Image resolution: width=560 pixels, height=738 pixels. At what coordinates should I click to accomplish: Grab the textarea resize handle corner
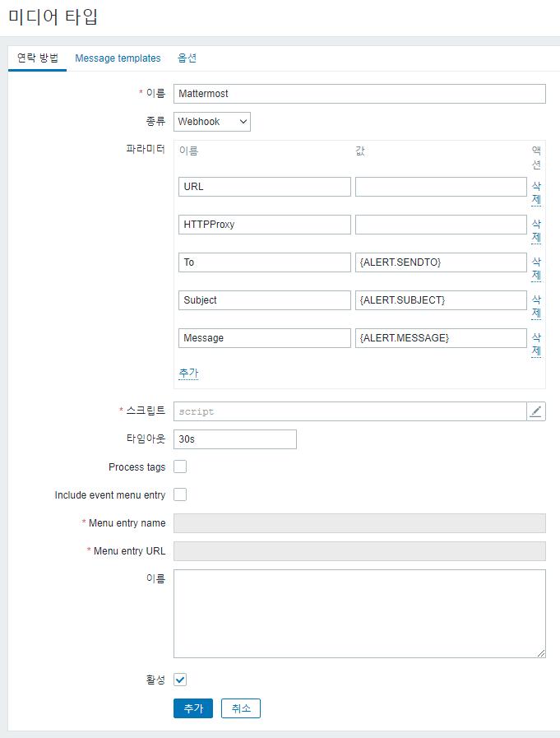pos(541,653)
